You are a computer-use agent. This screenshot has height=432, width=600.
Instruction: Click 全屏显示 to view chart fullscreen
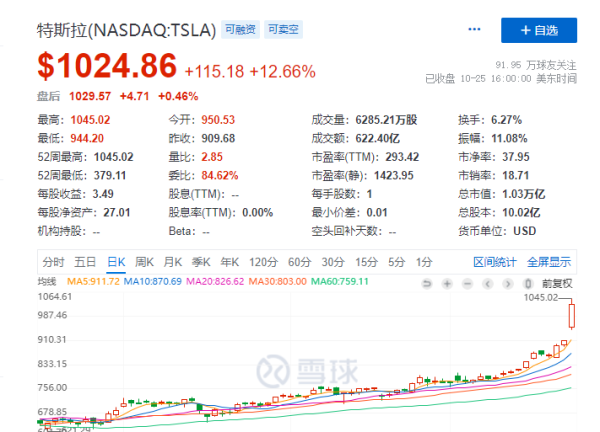click(548, 261)
